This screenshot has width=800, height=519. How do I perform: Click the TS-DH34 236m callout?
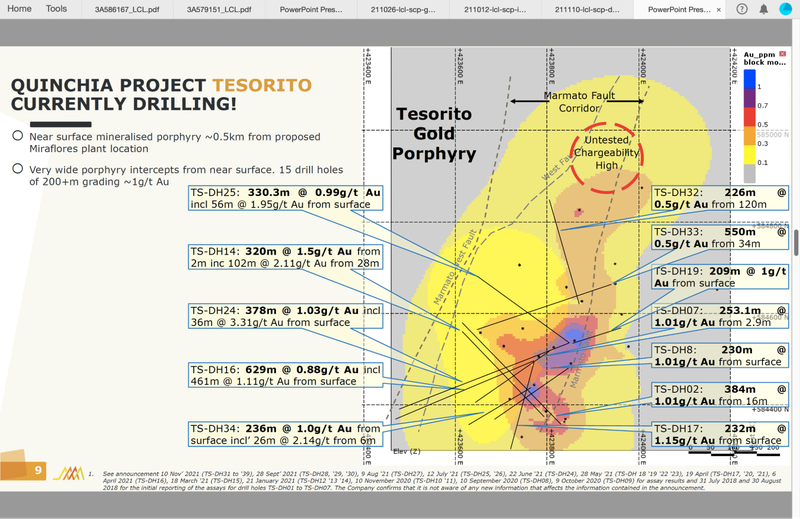286,434
